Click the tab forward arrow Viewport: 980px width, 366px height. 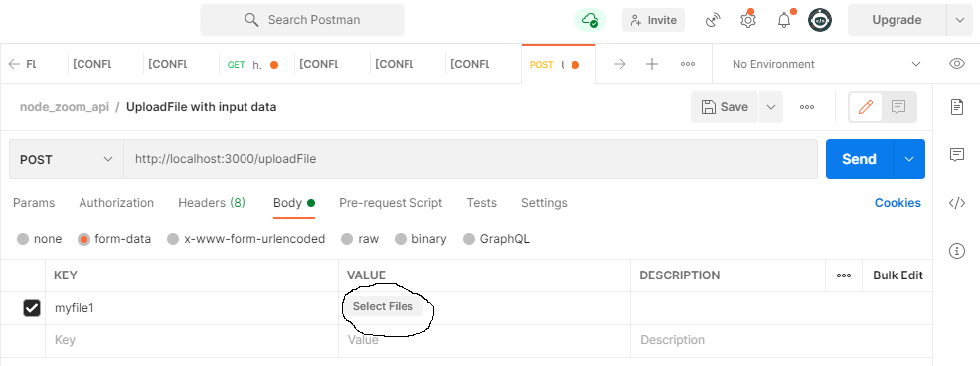(x=619, y=64)
